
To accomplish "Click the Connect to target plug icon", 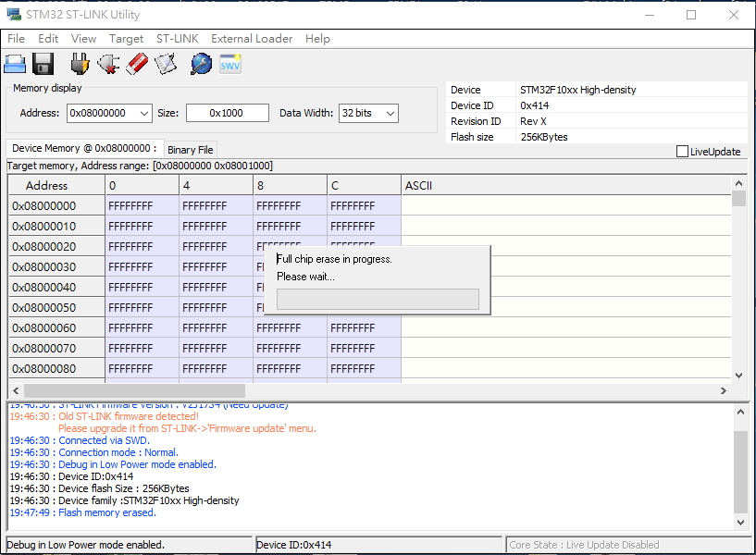I will (x=80, y=64).
